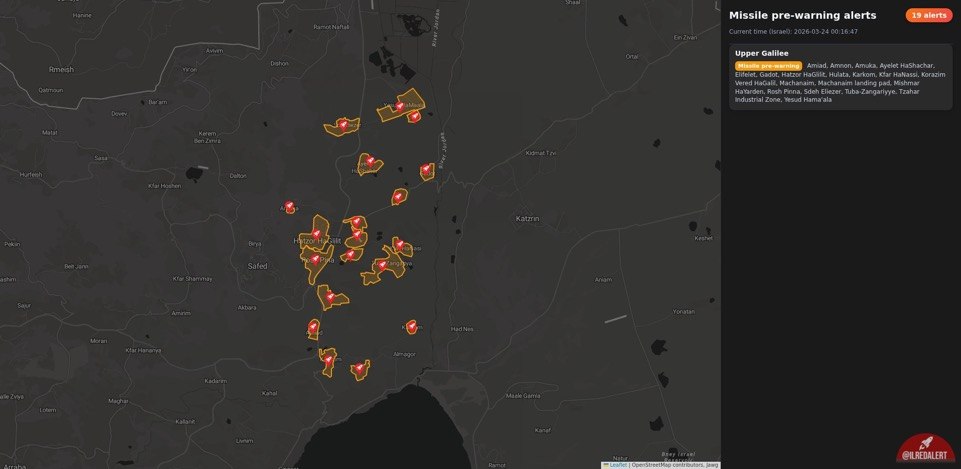The width and height of the screenshot is (961, 469).
Task: Click the Mishmar HaYarden alert marker
Action: (x=399, y=196)
